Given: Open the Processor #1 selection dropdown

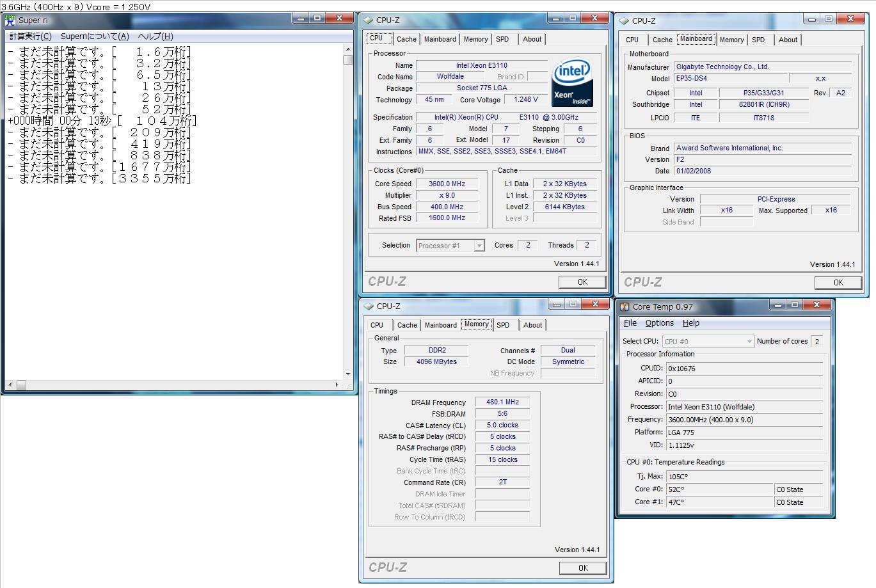Looking at the screenshot, I should [450, 246].
